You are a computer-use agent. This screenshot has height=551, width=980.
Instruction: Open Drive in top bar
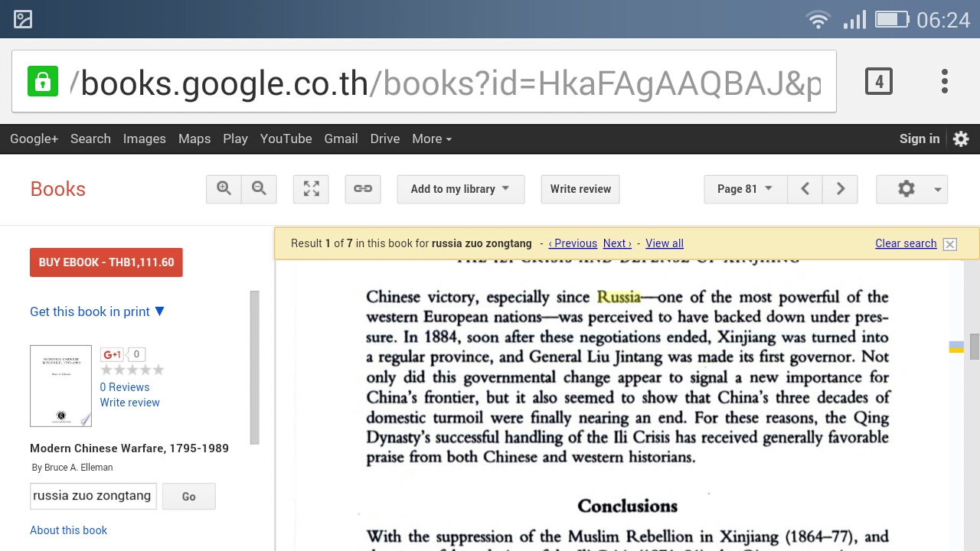point(385,139)
